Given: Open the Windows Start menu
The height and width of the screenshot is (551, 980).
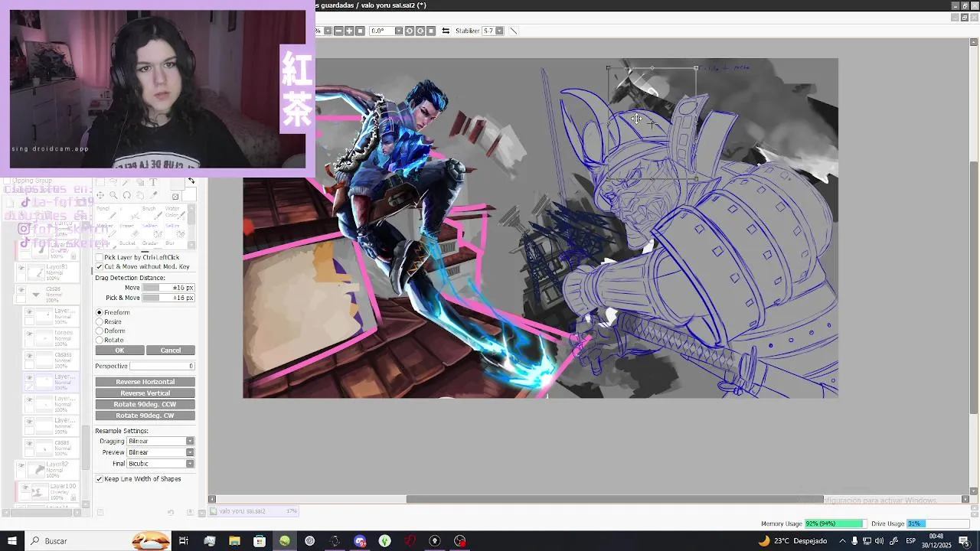Looking at the screenshot, I should click(11, 541).
